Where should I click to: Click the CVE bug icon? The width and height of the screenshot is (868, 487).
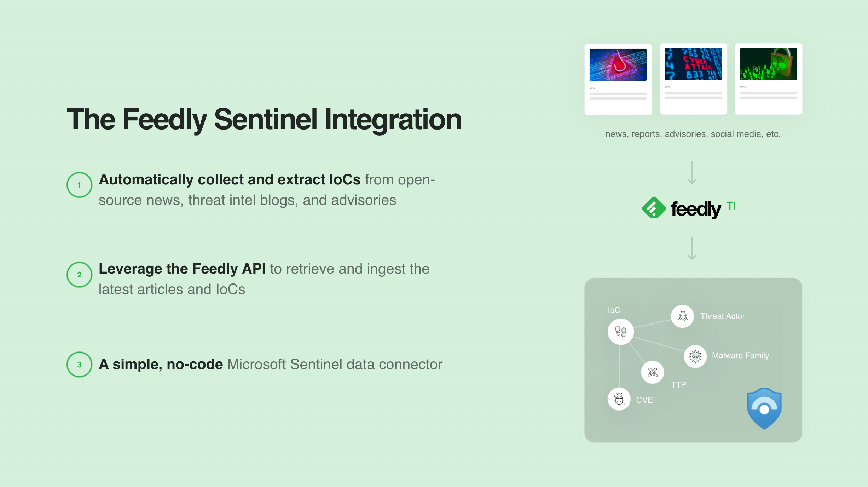619,399
